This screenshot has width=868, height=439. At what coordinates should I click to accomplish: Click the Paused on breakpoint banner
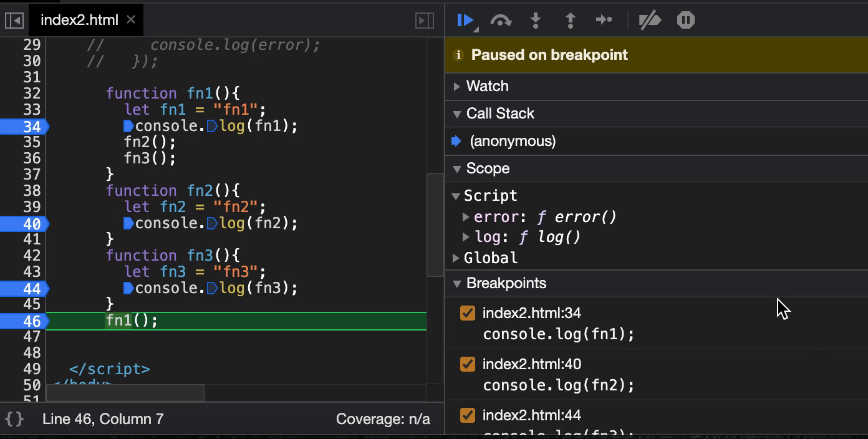click(x=549, y=55)
